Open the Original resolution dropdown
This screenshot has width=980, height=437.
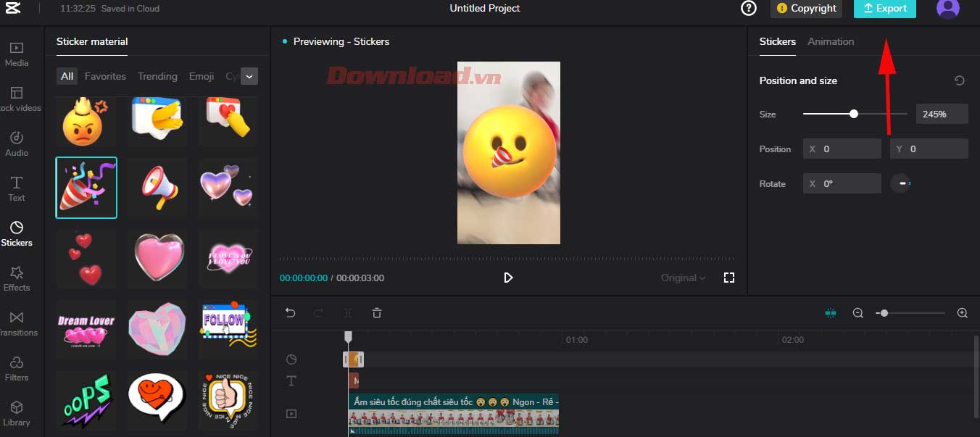pyautogui.click(x=681, y=278)
